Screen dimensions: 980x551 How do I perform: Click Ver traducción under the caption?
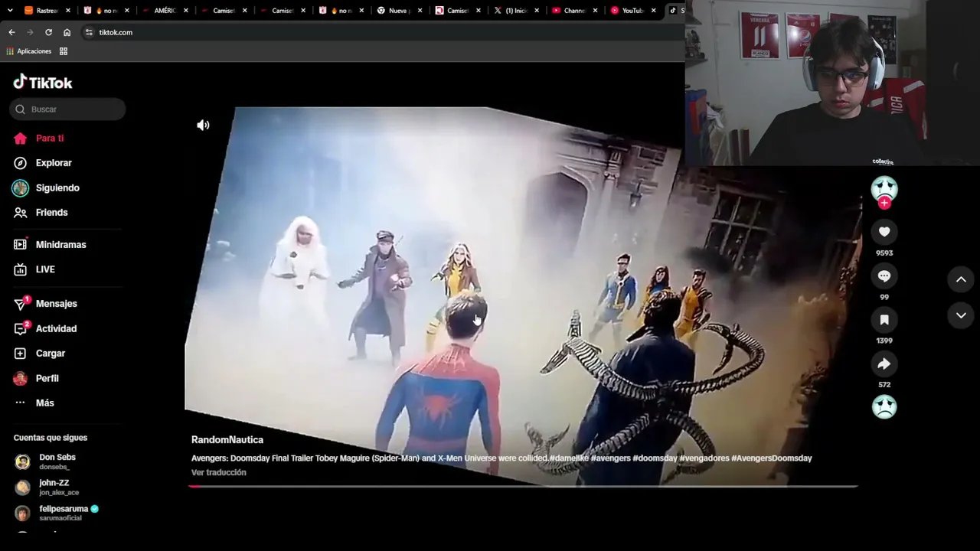[219, 473]
